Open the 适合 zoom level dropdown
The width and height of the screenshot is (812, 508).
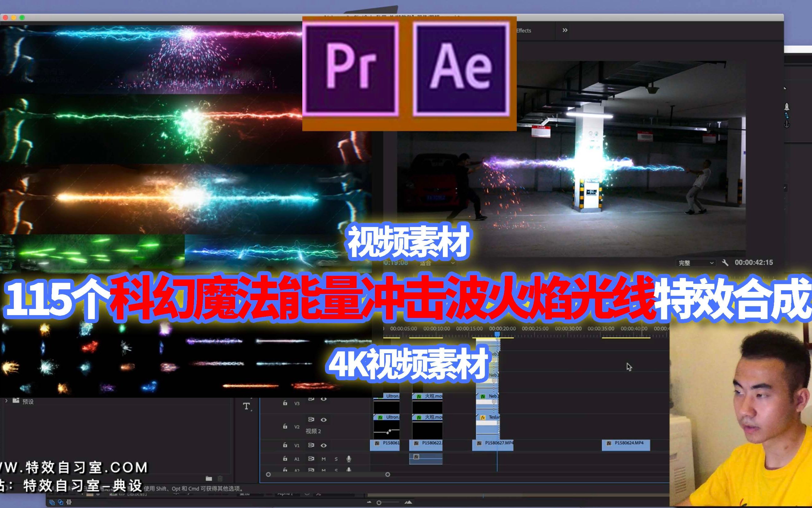click(437, 263)
